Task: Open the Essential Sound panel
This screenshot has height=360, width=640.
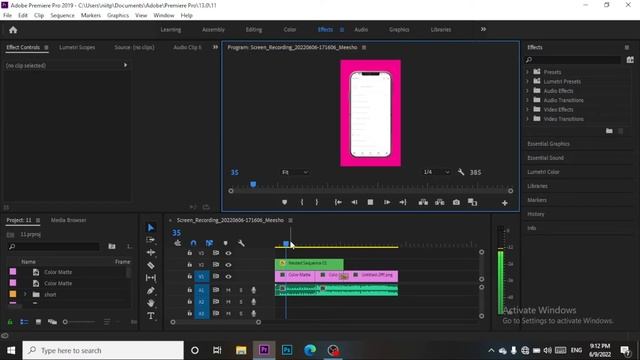Action: (x=545, y=158)
